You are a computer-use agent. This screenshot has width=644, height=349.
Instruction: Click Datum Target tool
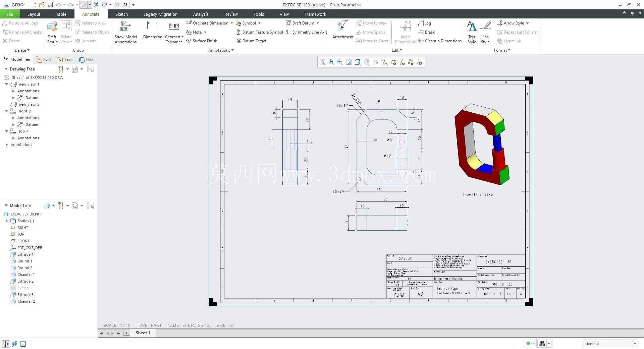coord(251,41)
